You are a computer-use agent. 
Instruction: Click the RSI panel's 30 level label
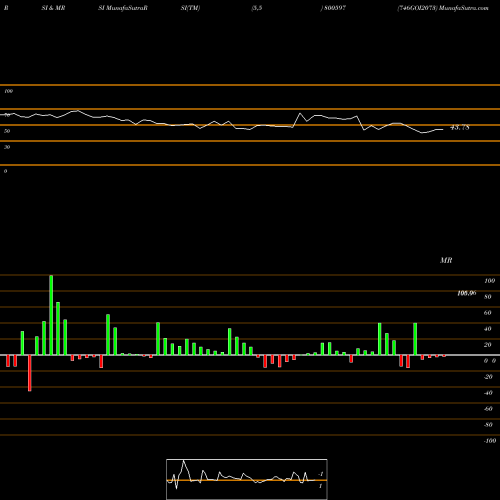[7, 147]
